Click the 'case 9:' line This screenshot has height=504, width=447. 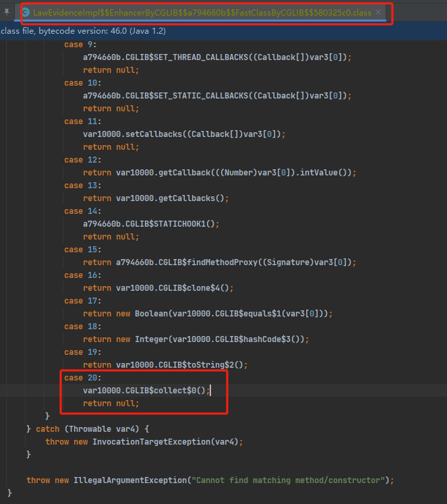[80, 45]
